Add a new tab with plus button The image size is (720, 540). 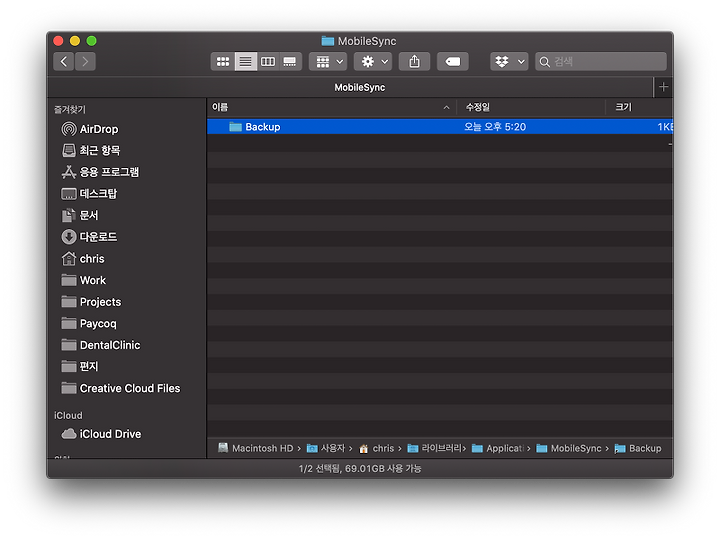pyautogui.click(x=663, y=87)
